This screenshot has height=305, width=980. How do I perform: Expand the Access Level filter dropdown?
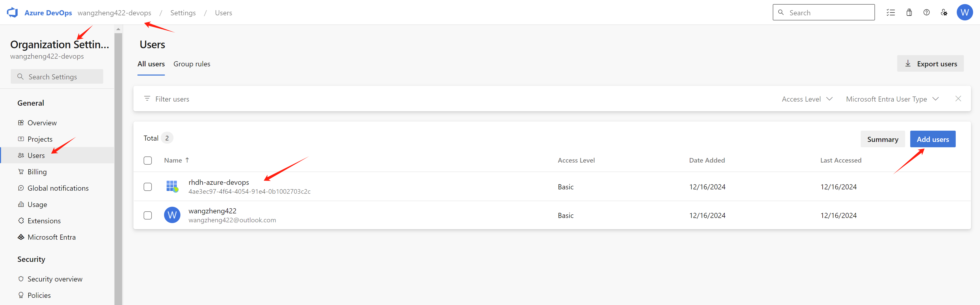pos(807,99)
